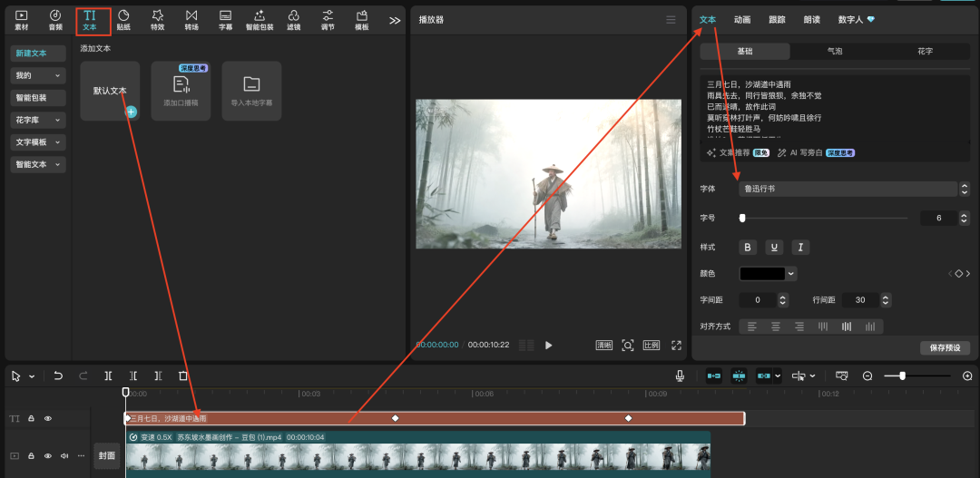
Task: Click the undo arrow in timeline toolbar
Action: pyautogui.click(x=58, y=376)
